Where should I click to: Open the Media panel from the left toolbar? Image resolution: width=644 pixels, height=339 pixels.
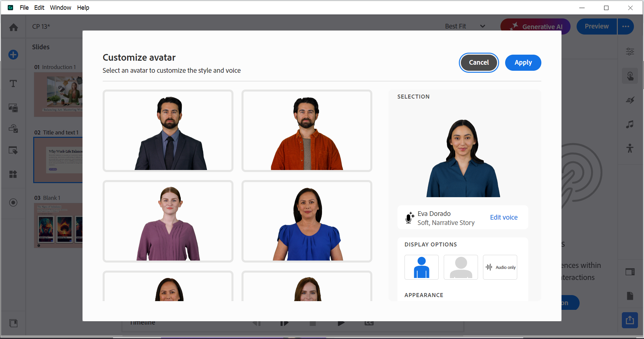coord(13,108)
